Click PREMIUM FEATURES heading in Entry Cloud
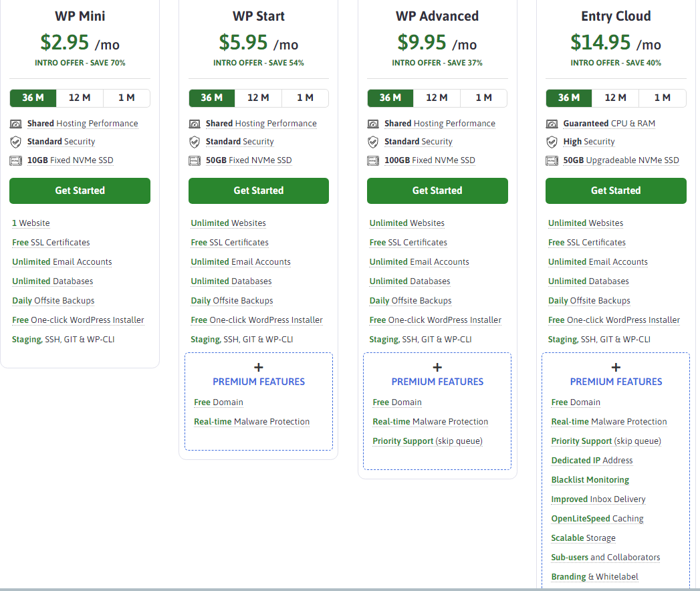The image size is (700, 591). tap(616, 382)
